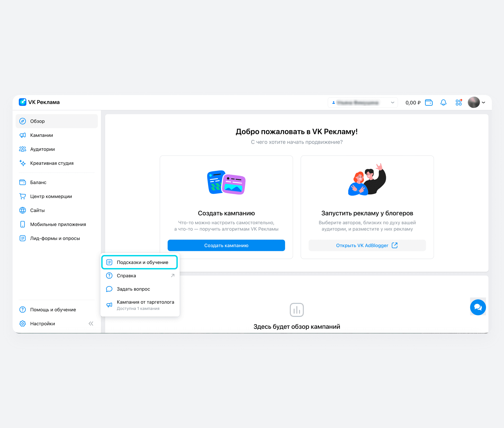The height and width of the screenshot is (428, 504).
Task: Click the Центр коммерции cart icon
Action: [x=22, y=196]
